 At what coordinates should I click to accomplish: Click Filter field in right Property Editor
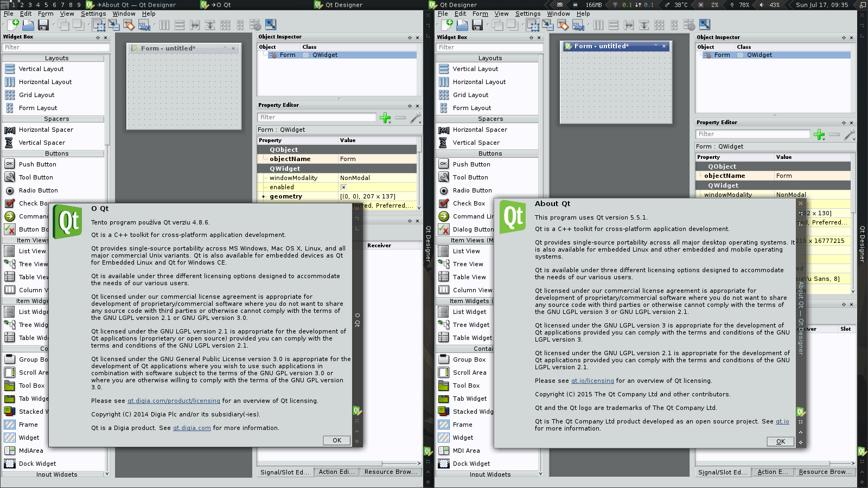(753, 134)
